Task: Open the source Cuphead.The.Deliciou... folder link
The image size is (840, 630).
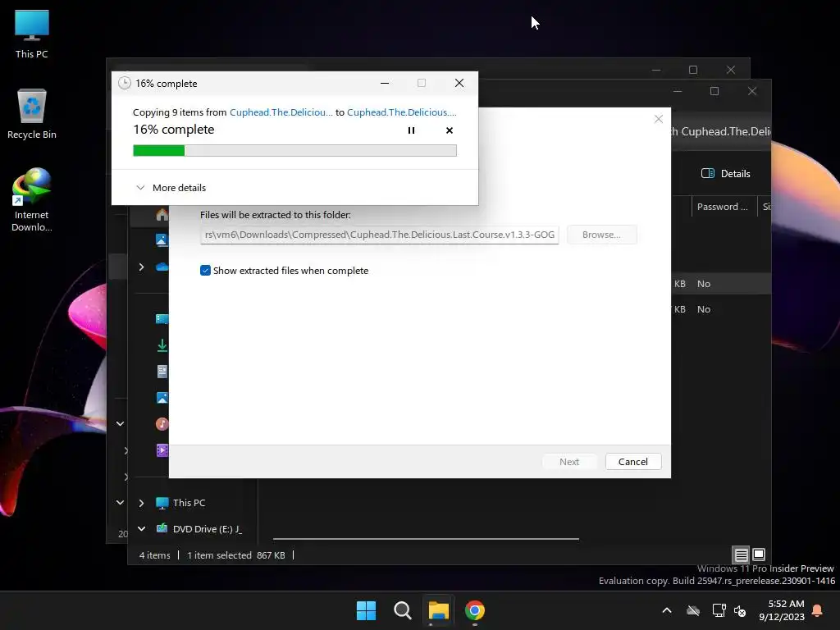Action: pyautogui.click(x=281, y=112)
